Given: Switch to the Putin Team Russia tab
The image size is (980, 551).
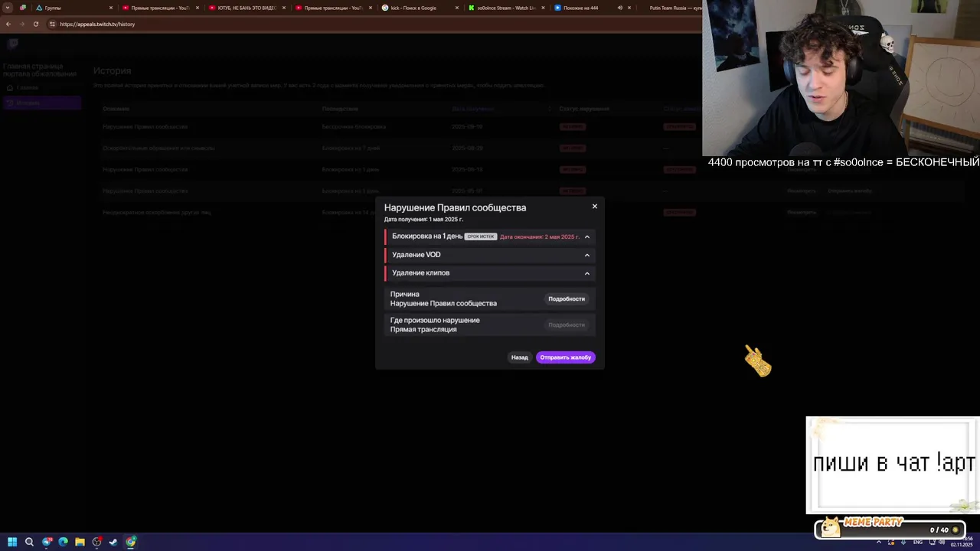Looking at the screenshot, I should (x=674, y=8).
